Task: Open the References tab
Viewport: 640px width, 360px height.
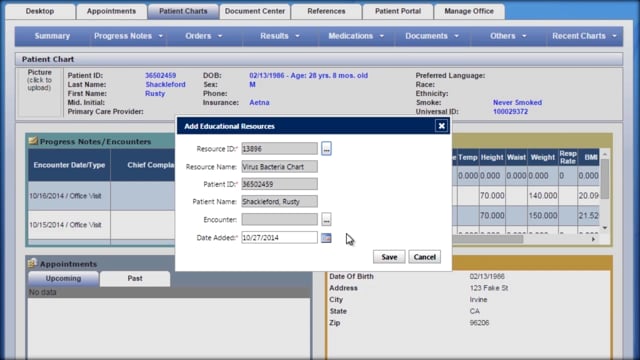Action: click(326, 11)
